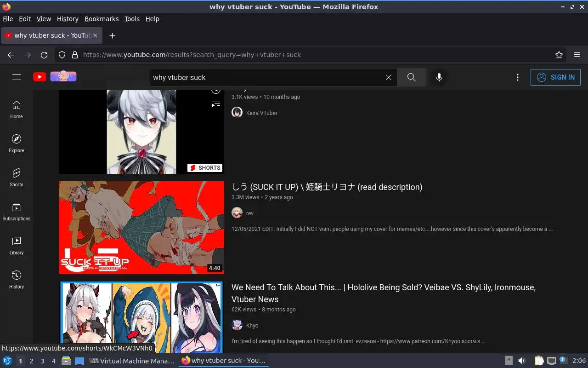
Task: Open the volume control tray icon
Action: 522,361
